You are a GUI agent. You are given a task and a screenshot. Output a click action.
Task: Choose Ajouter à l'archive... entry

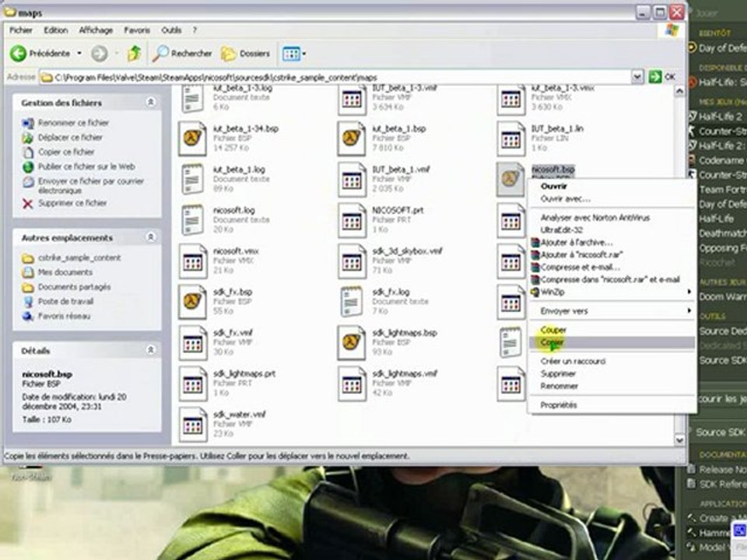click(x=612, y=243)
